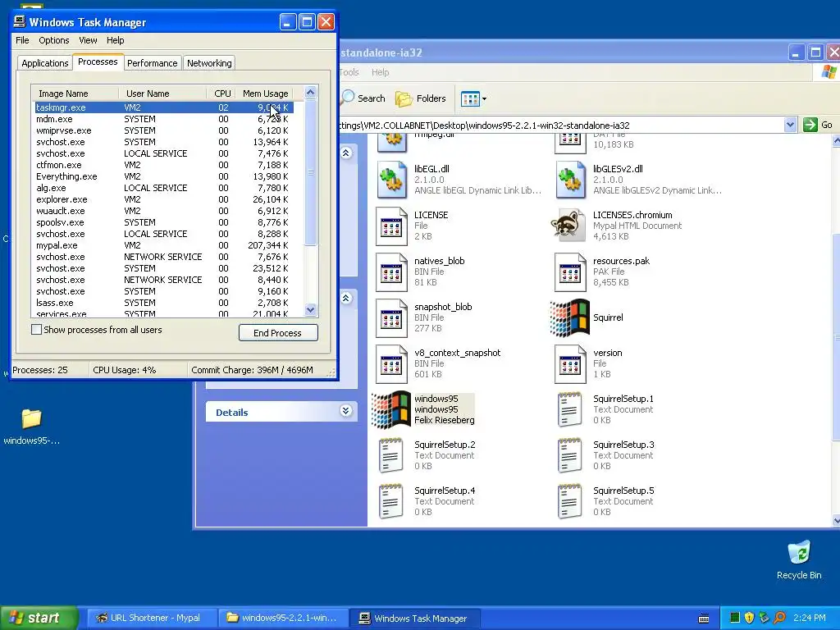Screen dimensions: 840x630
Task: Select the ctfmon.exe process row
Action: (x=163, y=165)
